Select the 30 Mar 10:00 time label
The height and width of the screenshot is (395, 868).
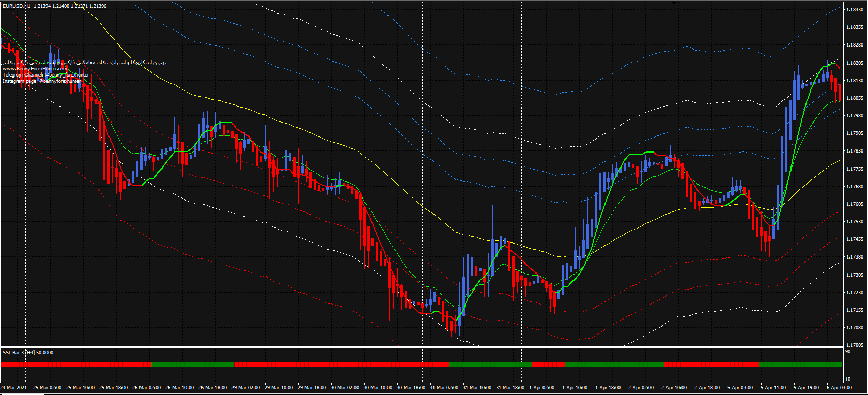[378, 387]
